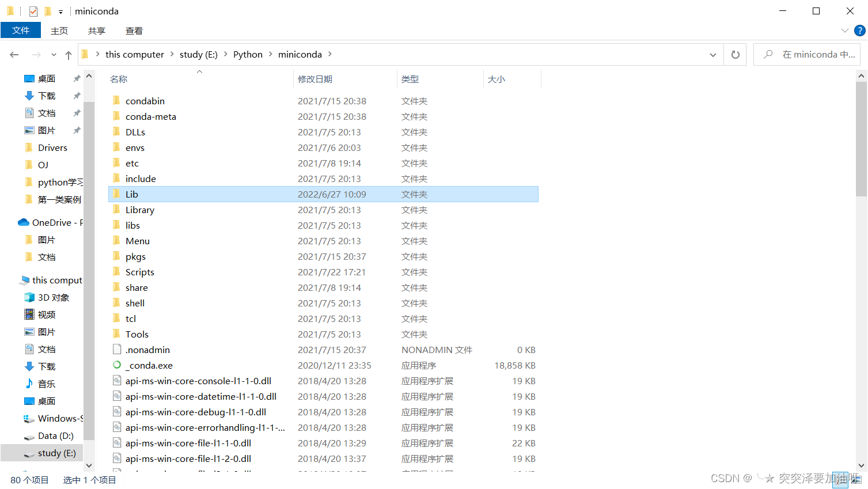Open OJ folder in sidebar
Viewport: 868px width, 489px height.
43,165
